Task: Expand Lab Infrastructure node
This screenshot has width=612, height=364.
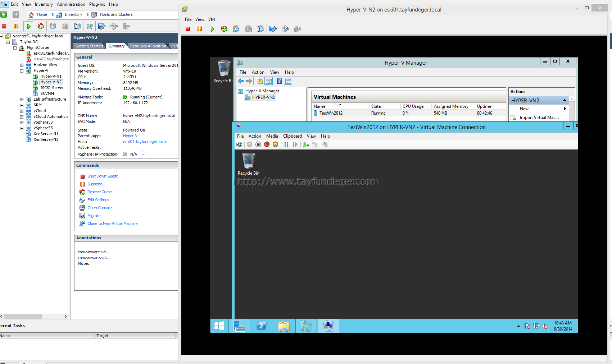Action: [22, 100]
